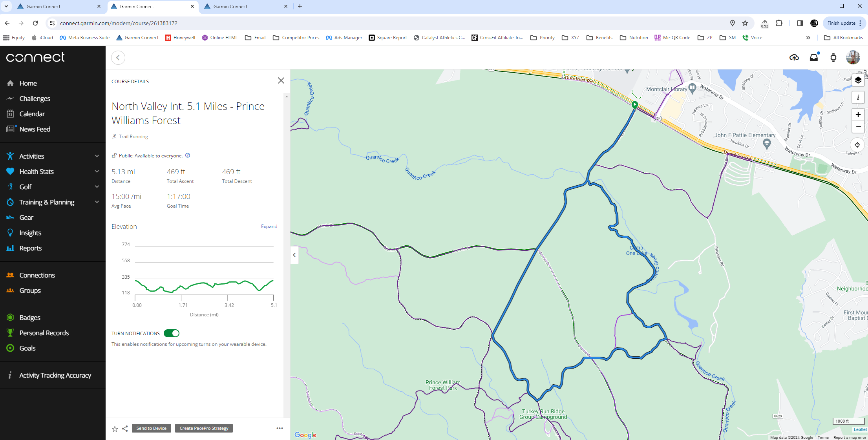Mark the course as favorite
This screenshot has width=868, height=440.
tap(115, 429)
